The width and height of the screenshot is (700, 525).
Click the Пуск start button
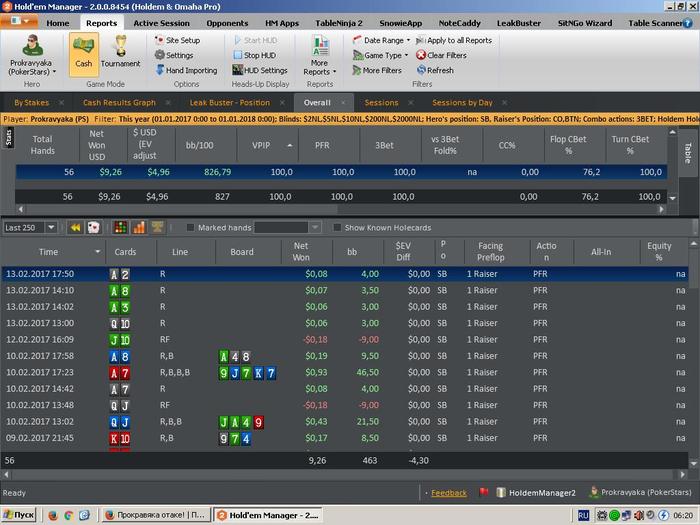pyautogui.click(x=19, y=515)
